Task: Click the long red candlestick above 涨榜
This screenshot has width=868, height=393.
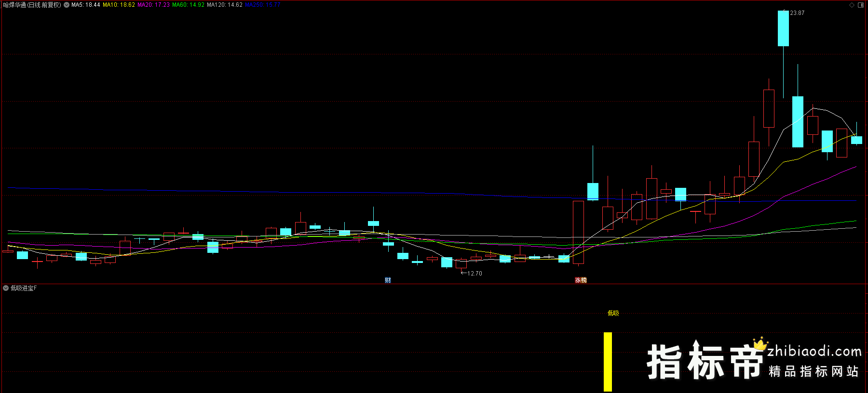Action: tap(578, 232)
